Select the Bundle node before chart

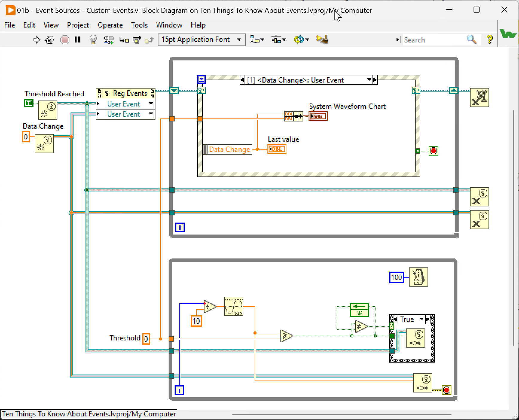(294, 116)
